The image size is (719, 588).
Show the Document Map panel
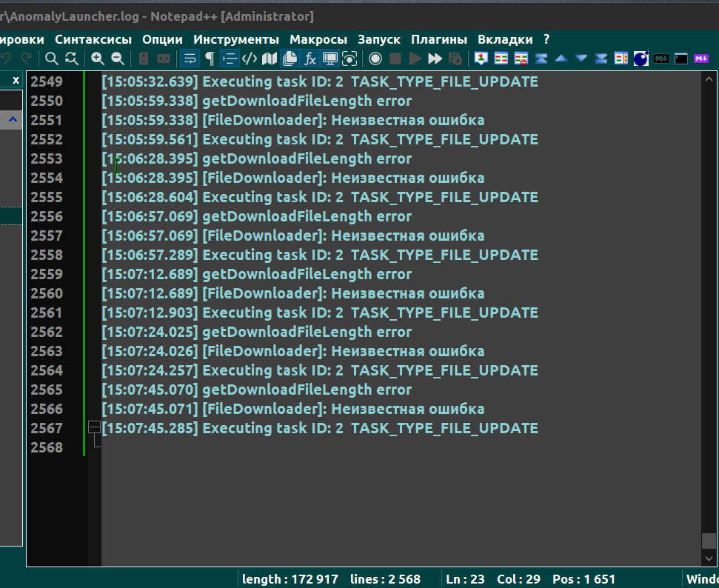click(x=270, y=59)
